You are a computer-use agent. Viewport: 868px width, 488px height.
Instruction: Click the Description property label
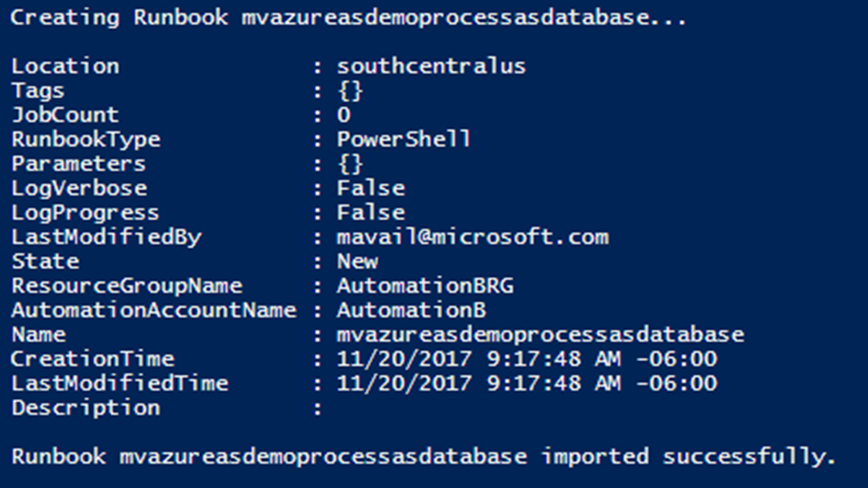pos(86,408)
